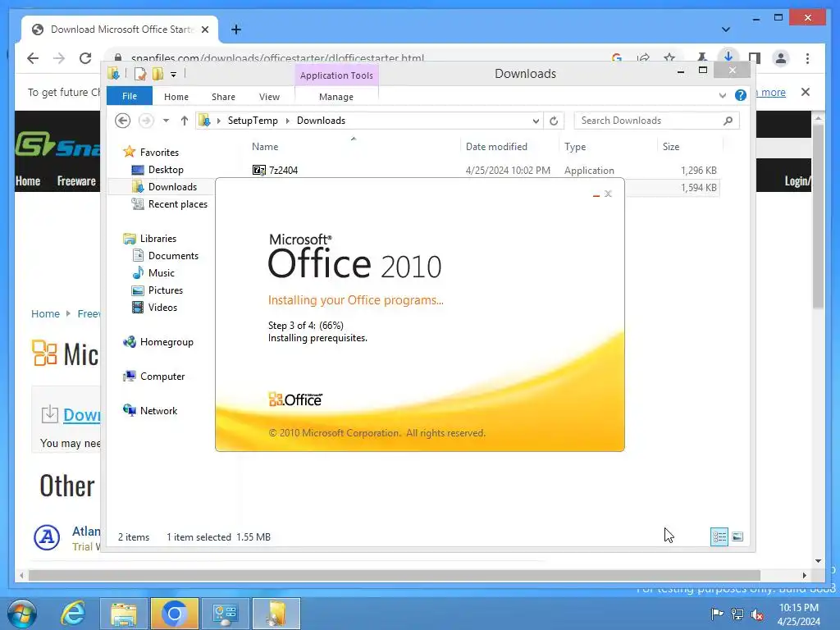Select Downloads in navigation pane
Screen dimensions: 840x630
click(x=172, y=187)
